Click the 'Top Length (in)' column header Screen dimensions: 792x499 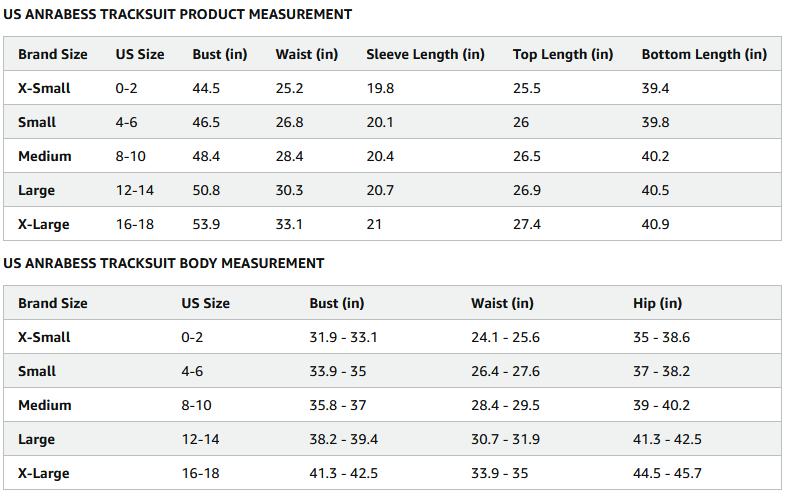[563, 54]
